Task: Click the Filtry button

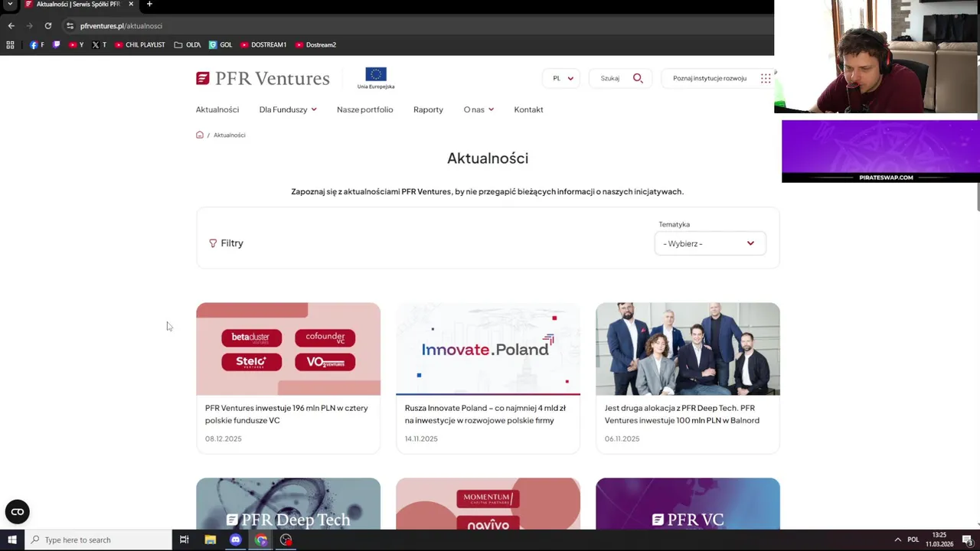Action: [226, 243]
